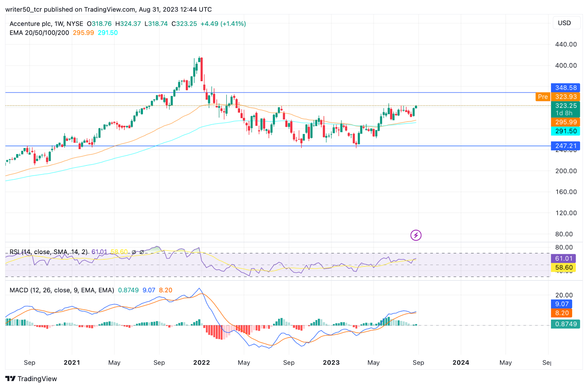
Task: Select the 247.21 horizontal line price label
Action: [565, 146]
